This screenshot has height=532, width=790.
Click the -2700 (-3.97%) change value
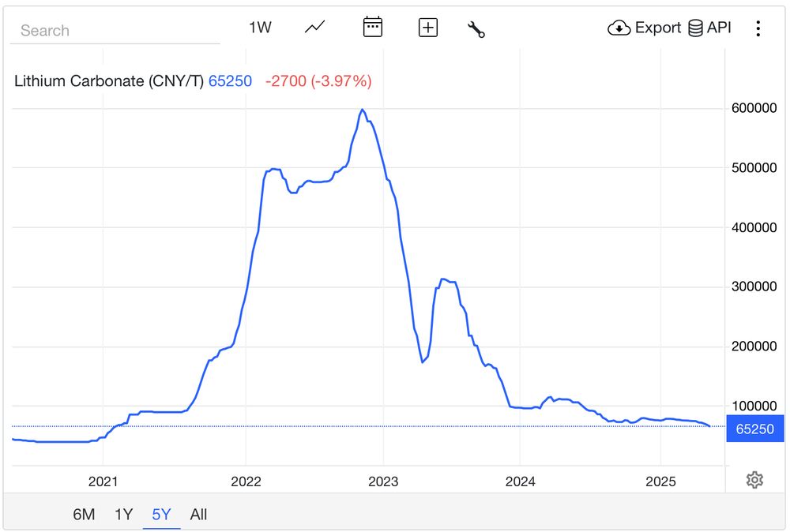318,81
